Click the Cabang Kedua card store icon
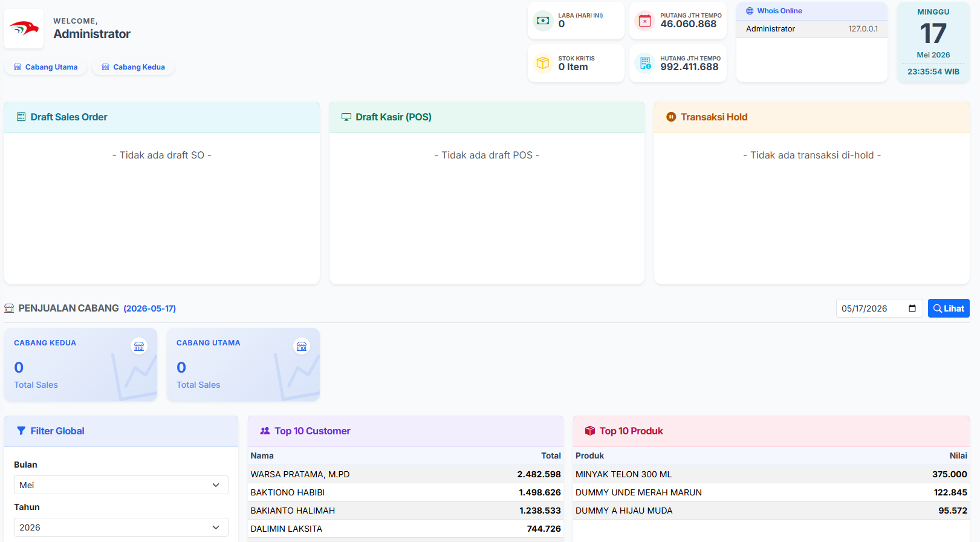Screen dimensions: 980x542 [x=139, y=346]
